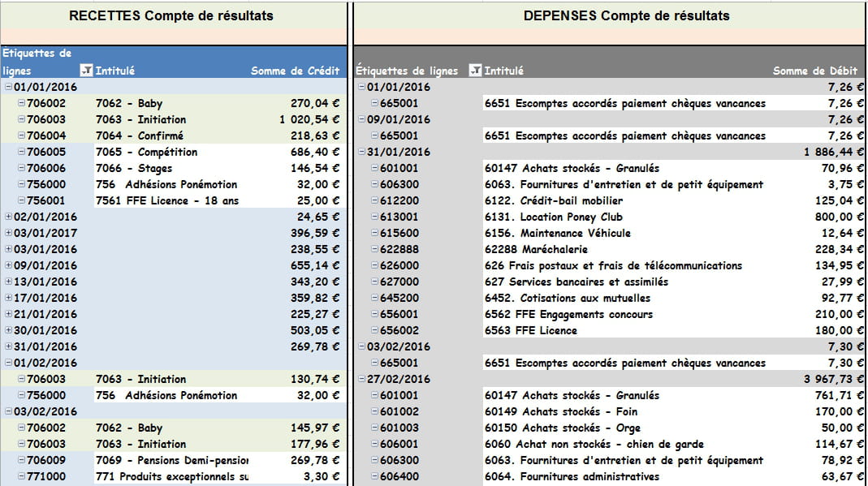Image resolution: width=868 pixels, height=486 pixels.
Task: Select cell '60149 Achats stockés - Foin'
Action: [561, 411]
